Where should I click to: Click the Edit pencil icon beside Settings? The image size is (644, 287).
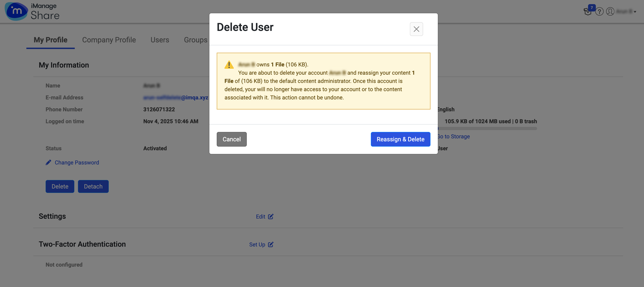pyautogui.click(x=271, y=217)
